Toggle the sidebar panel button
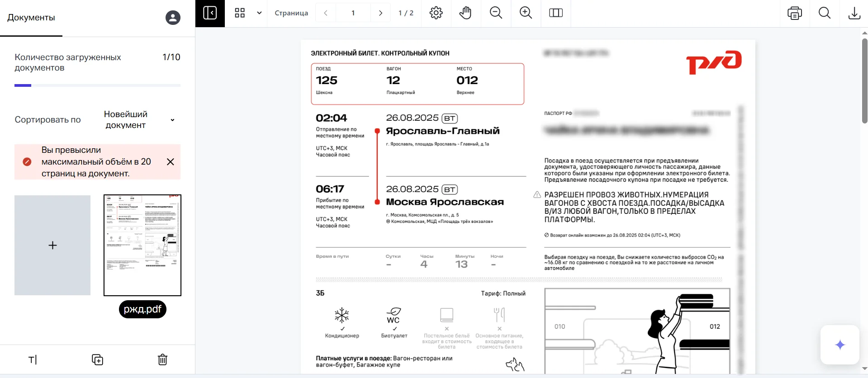 click(210, 13)
